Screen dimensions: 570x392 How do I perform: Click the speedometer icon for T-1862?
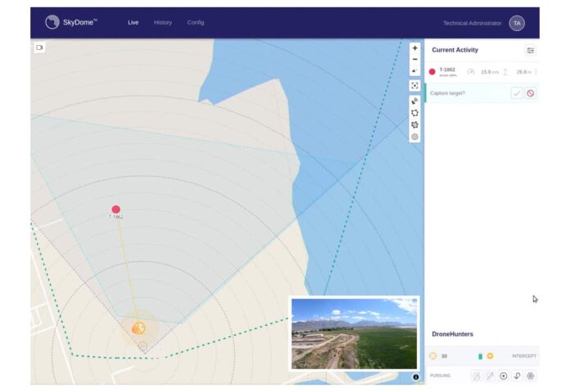tap(471, 72)
